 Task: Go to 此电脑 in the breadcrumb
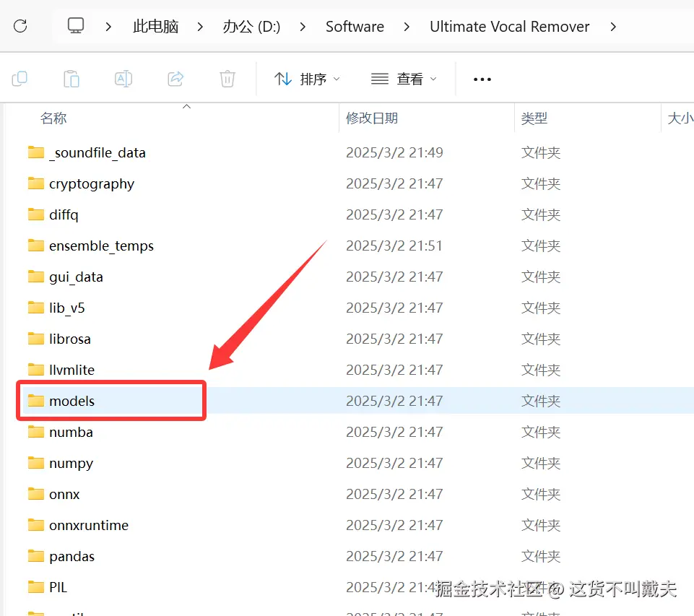coord(155,27)
